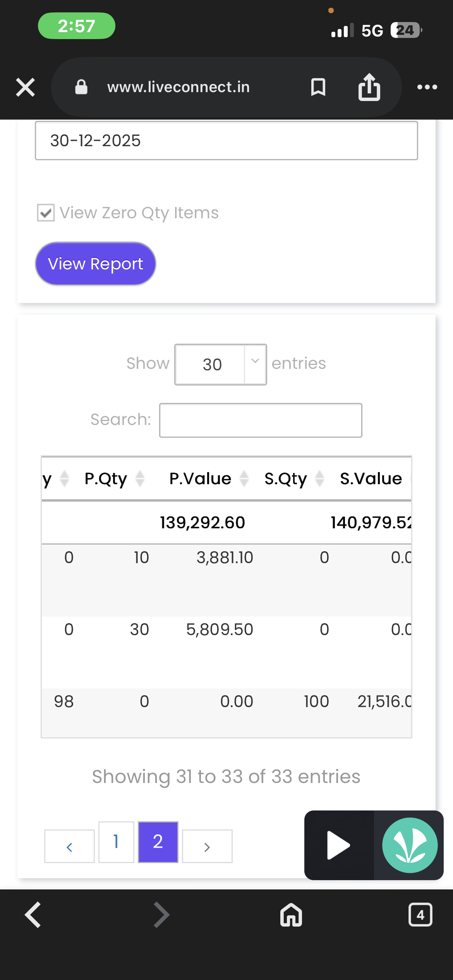The height and width of the screenshot is (980, 453).
Task: Tap the share icon in address bar
Action: 369,87
